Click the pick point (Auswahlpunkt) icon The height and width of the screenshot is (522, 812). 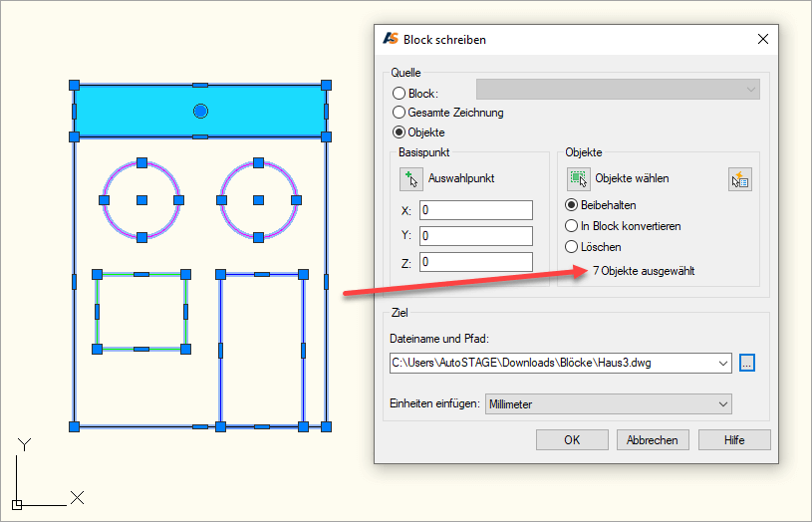point(410,179)
